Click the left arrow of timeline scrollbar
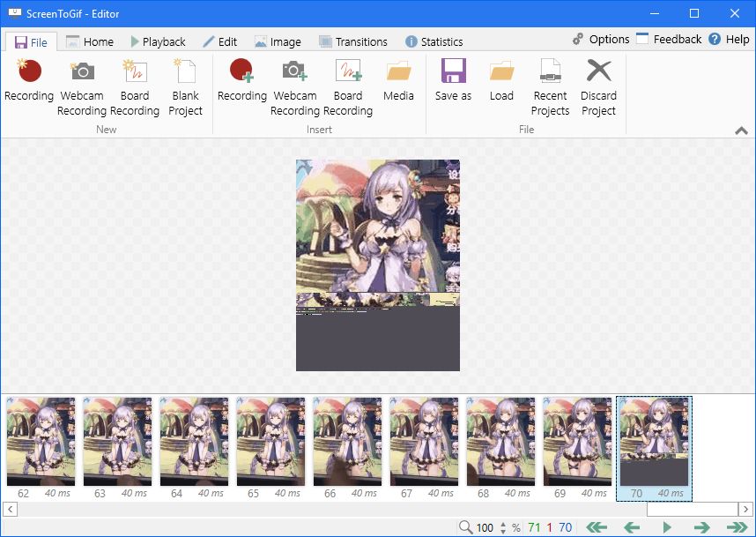The image size is (756, 537). [x=10, y=509]
